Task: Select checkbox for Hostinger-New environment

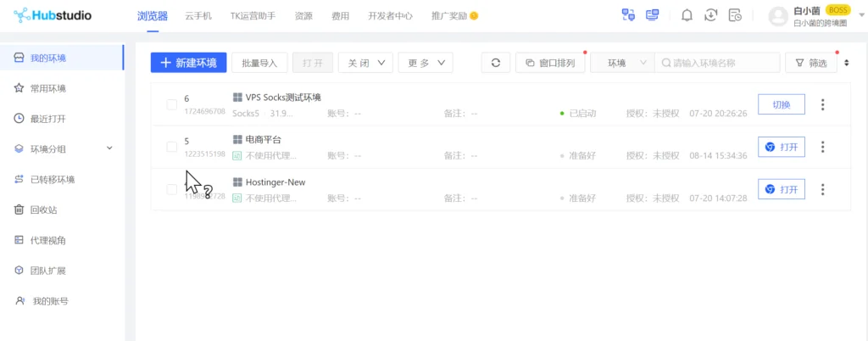Action: [x=171, y=189]
